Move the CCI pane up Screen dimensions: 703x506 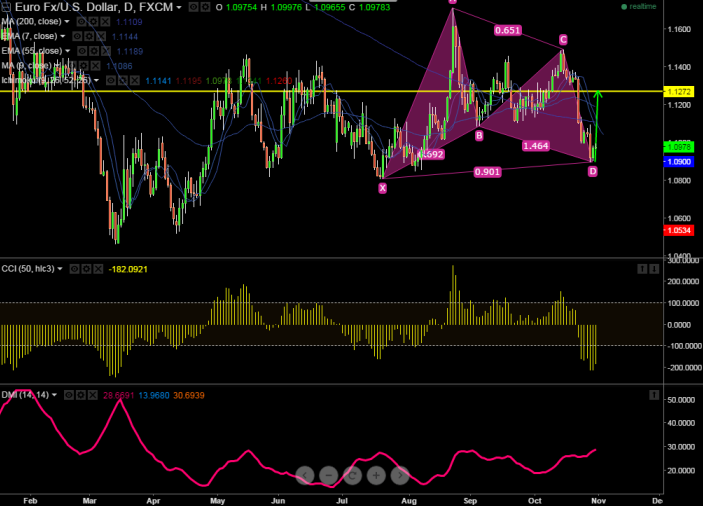pyautogui.click(x=642, y=269)
